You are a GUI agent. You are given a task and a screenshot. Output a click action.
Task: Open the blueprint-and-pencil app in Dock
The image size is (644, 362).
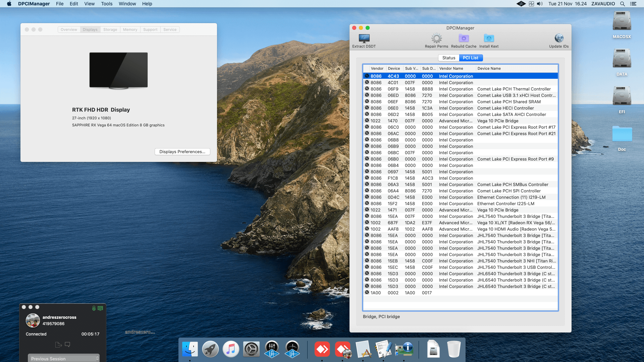(x=363, y=349)
